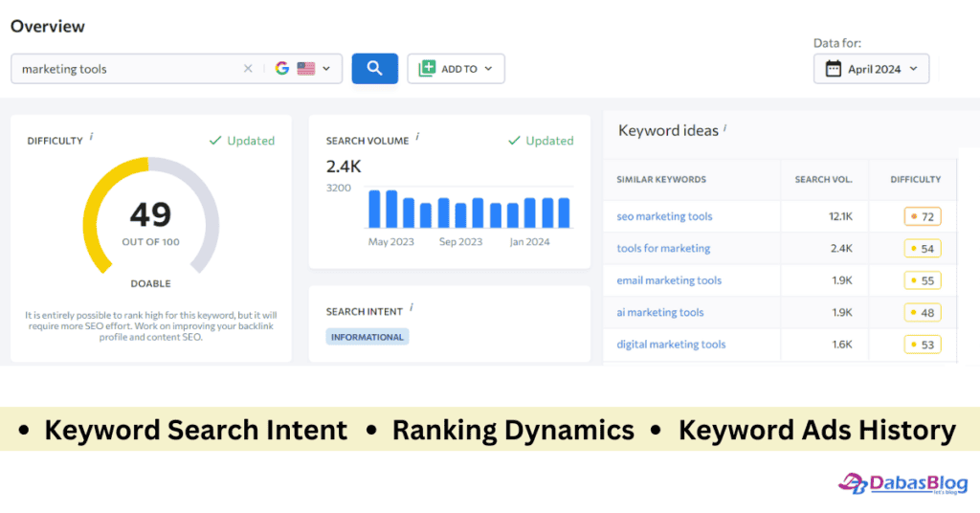This screenshot has width=980, height=513.
Task: Click the Difficulty info icon
Action: (x=91, y=136)
